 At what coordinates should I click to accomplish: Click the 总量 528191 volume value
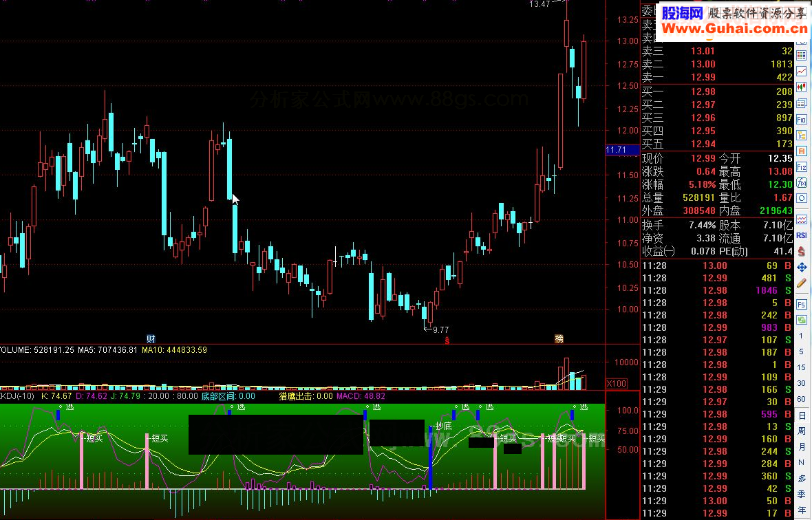click(x=698, y=197)
